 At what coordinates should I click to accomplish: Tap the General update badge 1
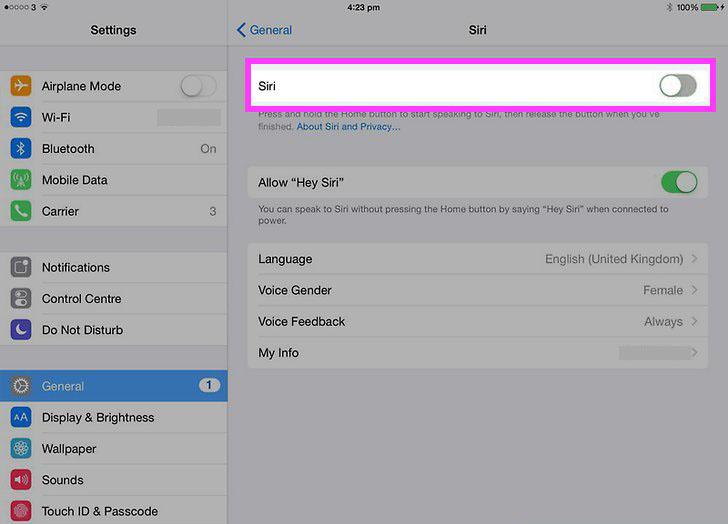coord(209,385)
